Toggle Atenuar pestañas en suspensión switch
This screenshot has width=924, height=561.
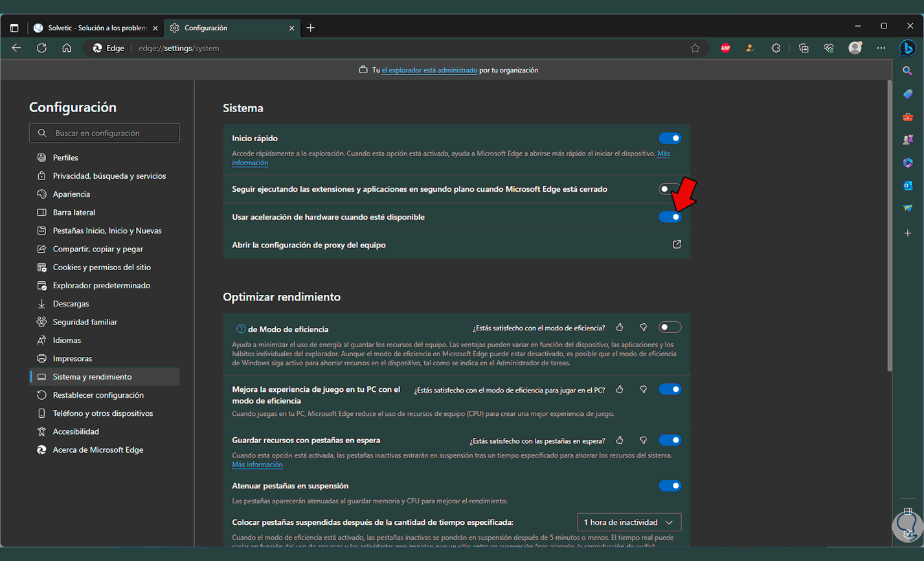click(670, 486)
